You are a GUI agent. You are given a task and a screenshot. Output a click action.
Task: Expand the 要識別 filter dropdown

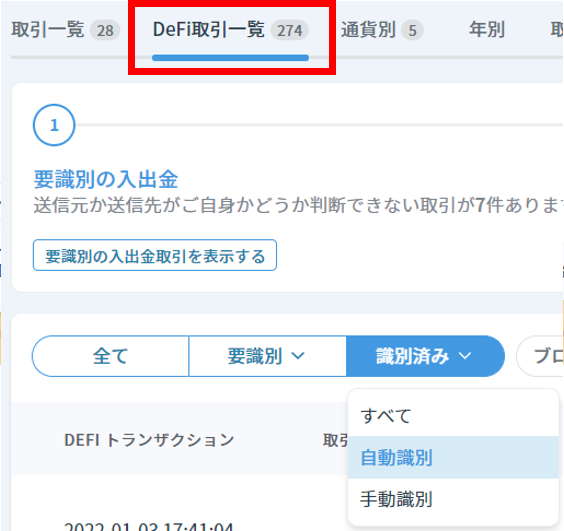[x=267, y=356]
